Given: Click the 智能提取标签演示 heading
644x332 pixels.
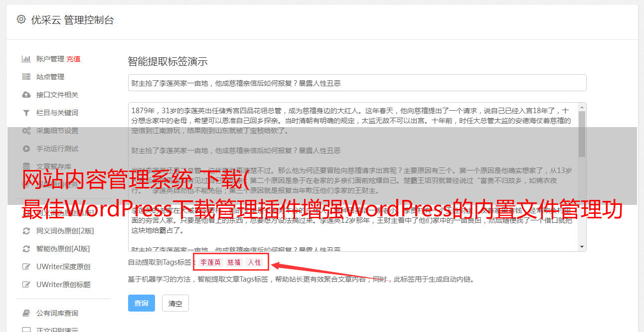Looking at the screenshot, I should [x=167, y=62].
